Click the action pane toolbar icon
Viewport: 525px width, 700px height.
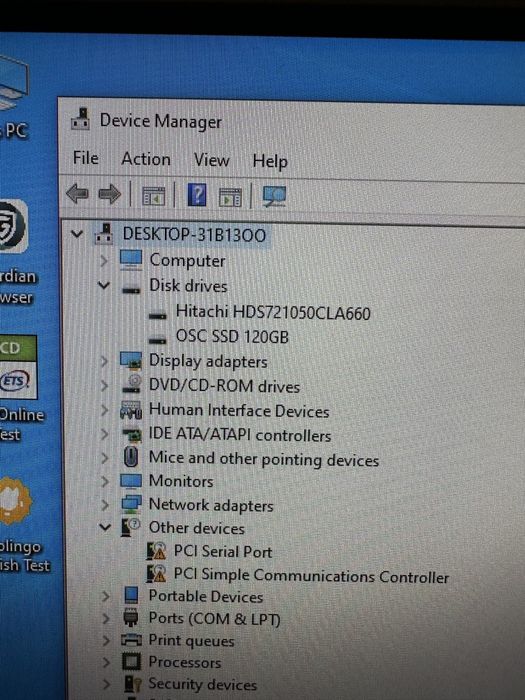[x=230, y=197]
